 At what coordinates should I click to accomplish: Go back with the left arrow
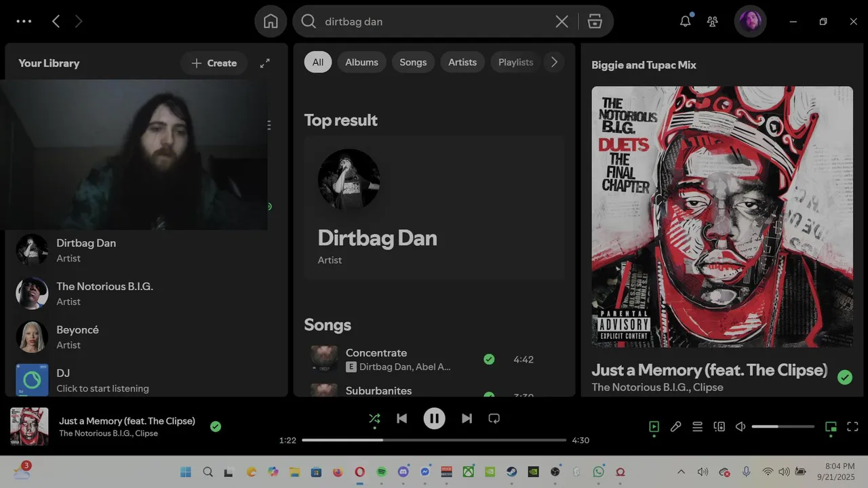(x=56, y=22)
